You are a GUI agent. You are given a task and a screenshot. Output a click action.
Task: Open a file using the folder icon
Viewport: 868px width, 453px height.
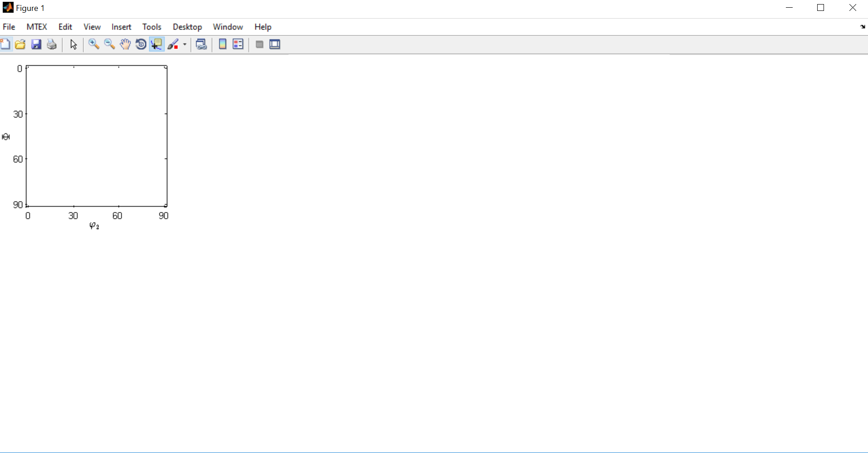pyautogui.click(x=20, y=44)
